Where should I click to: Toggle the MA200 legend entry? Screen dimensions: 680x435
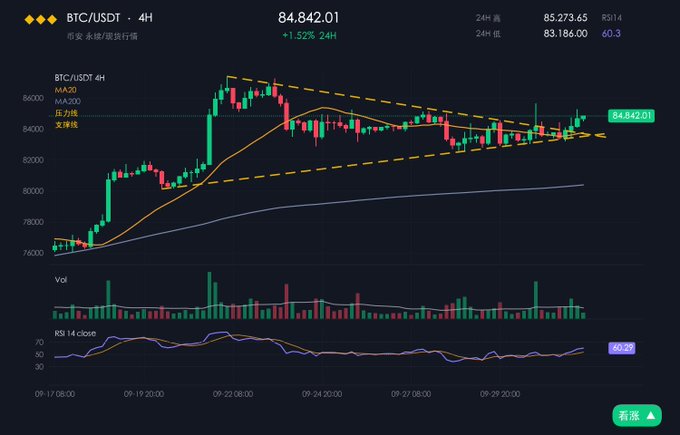(x=67, y=101)
